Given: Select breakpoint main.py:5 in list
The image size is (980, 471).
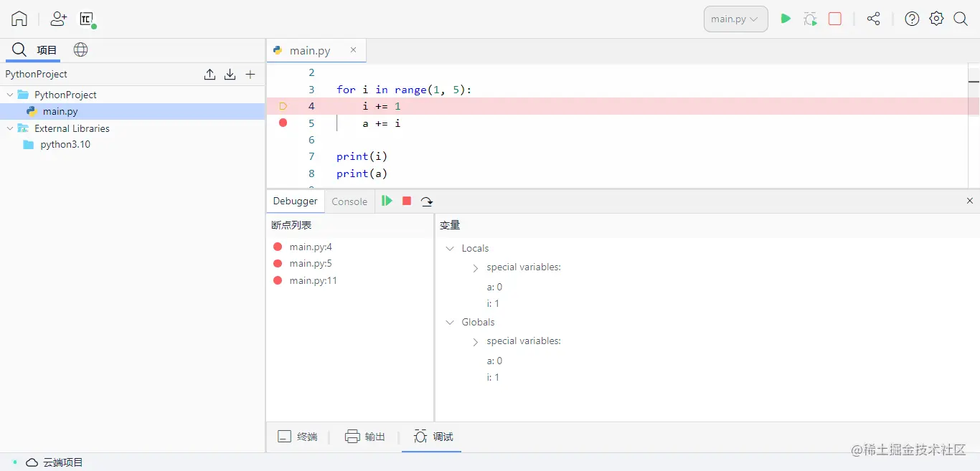Looking at the screenshot, I should 311,263.
